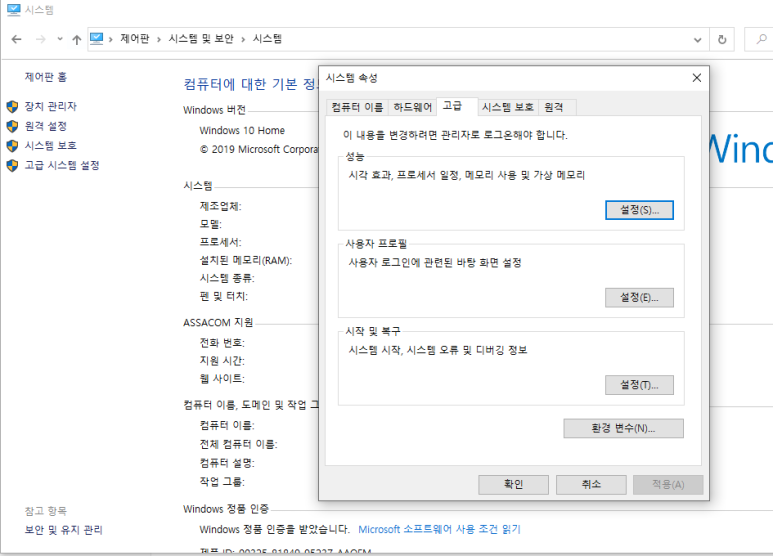The width and height of the screenshot is (773, 556).
Task: Click 시스템 종류 label
Action: (x=227, y=278)
